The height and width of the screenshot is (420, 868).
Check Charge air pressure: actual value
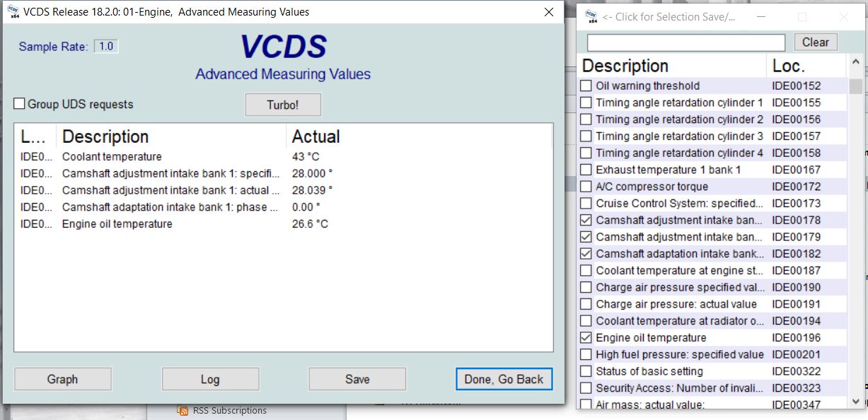586,304
